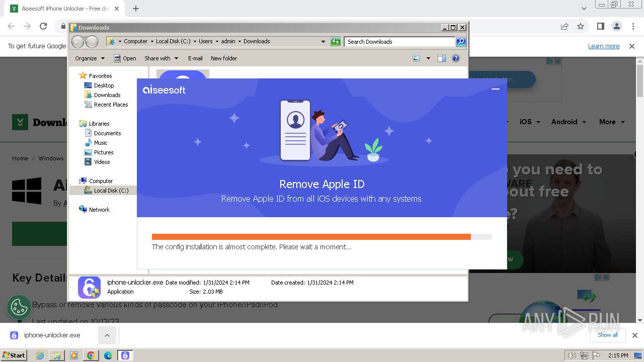
Task: Click the Explorer back navigation arrow
Action: pos(78,42)
